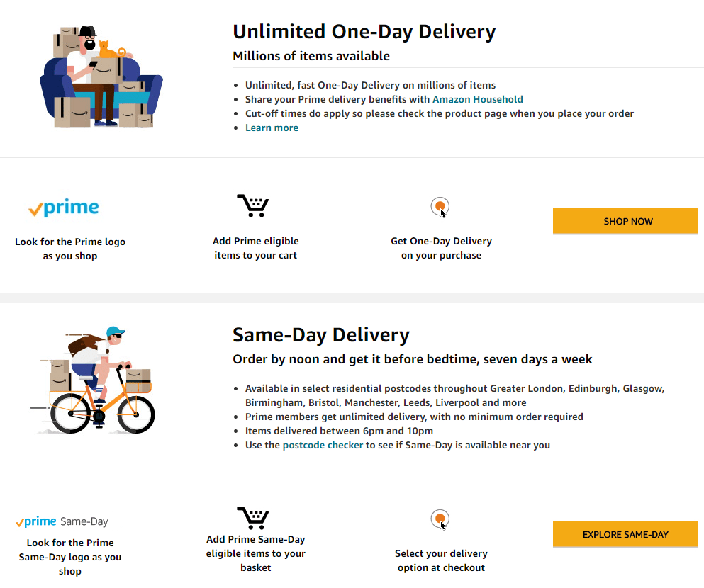Click the blue Prime logo icon
704x588 pixels.
click(64, 208)
